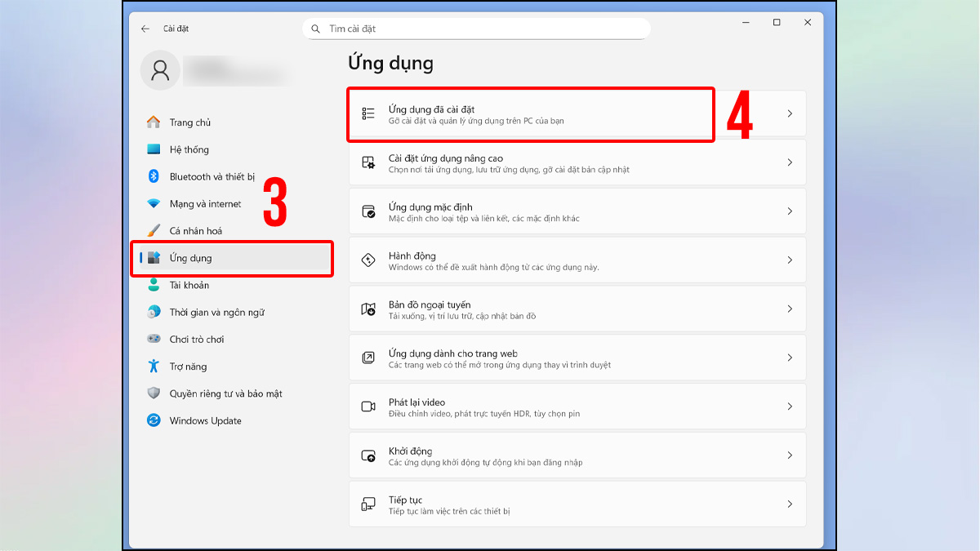
Task: Click the Trợ năng accessibility icon
Action: pyautogui.click(x=154, y=367)
